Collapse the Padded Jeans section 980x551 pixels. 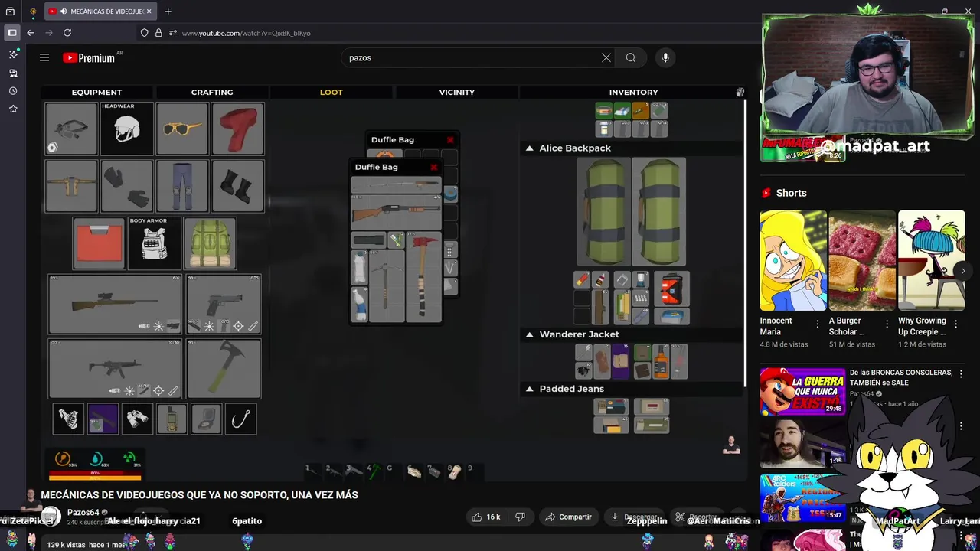coord(529,389)
